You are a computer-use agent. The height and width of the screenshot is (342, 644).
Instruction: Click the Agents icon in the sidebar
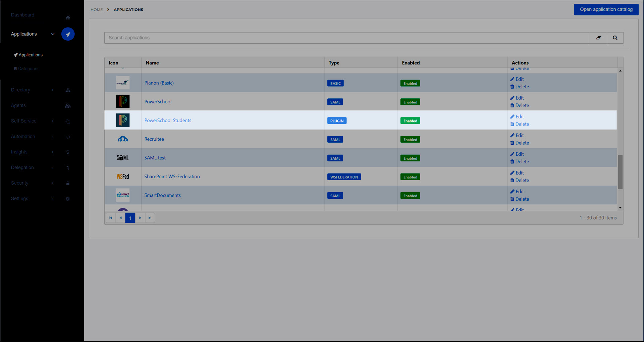pos(68,106)
